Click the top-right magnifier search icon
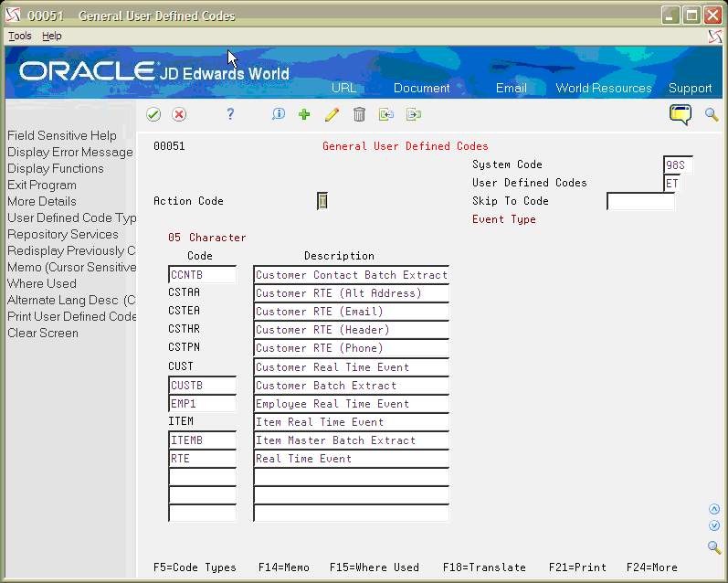Viewport: 728px width, 583px height. (x=712, y=114)
